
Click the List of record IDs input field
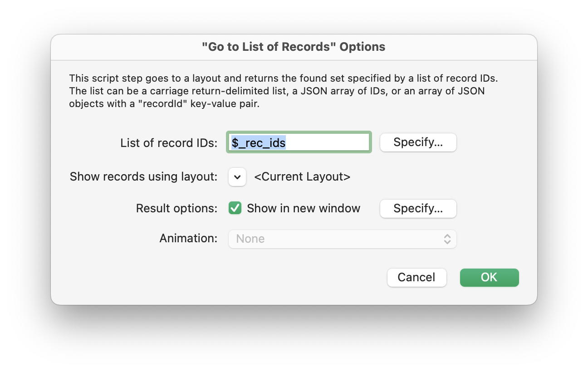tap(299, 142)
